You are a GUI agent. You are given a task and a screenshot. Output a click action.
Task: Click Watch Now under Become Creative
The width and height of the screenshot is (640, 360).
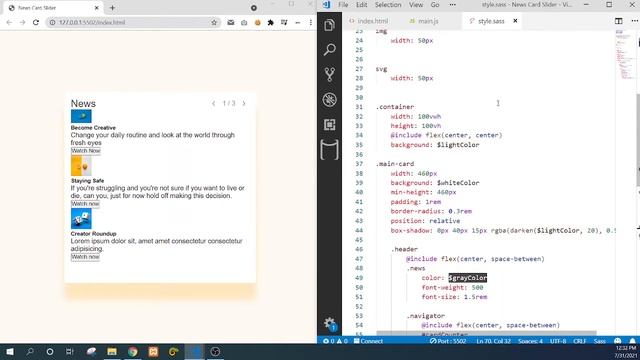[86, 151]
